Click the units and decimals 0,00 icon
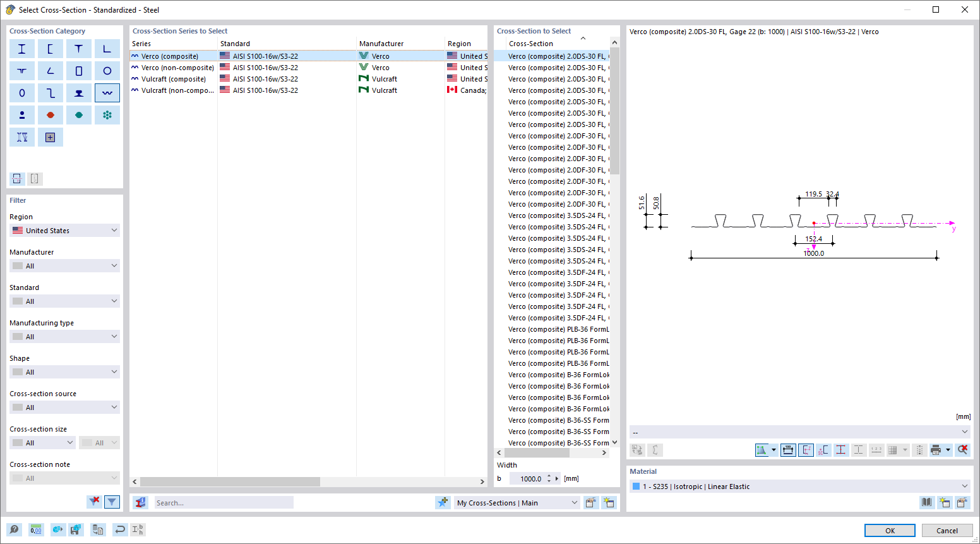This screenshot has width=980, height=544. [36, 529]
